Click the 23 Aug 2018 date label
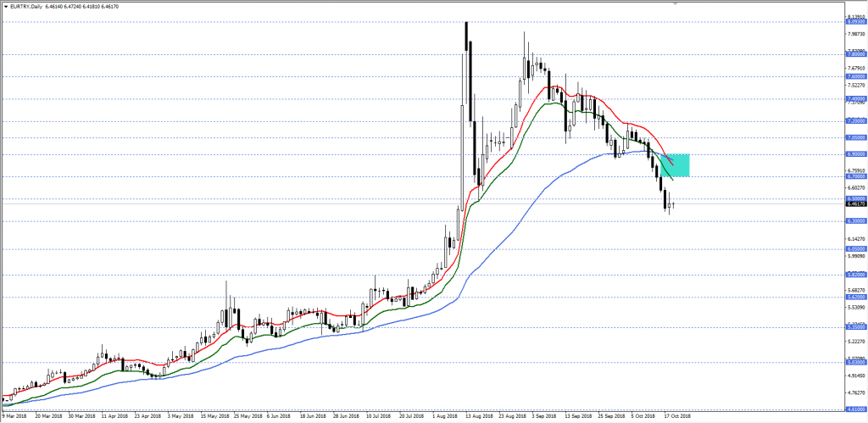Image resolution: width=868 pixels, height=423 pixels. point(514,415)
